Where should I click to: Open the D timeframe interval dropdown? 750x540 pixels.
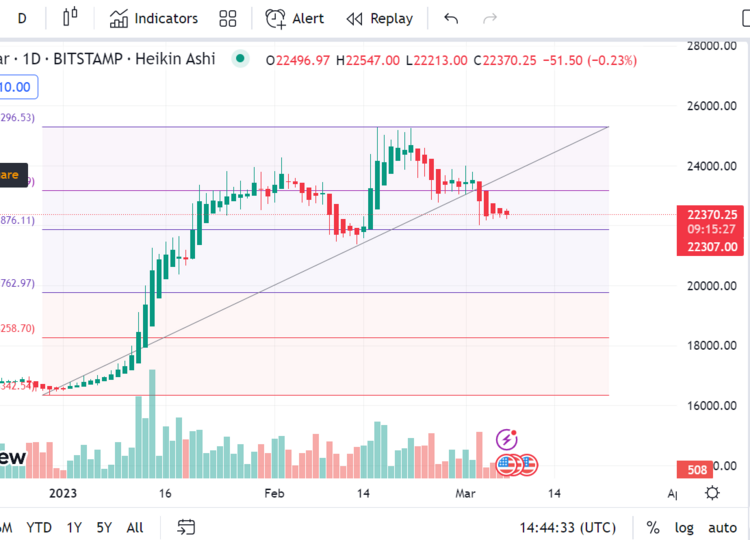22,18
